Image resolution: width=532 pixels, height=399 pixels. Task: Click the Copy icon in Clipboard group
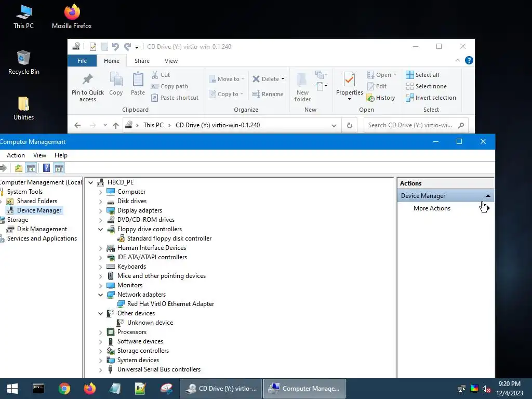click(x=116, y=79)
